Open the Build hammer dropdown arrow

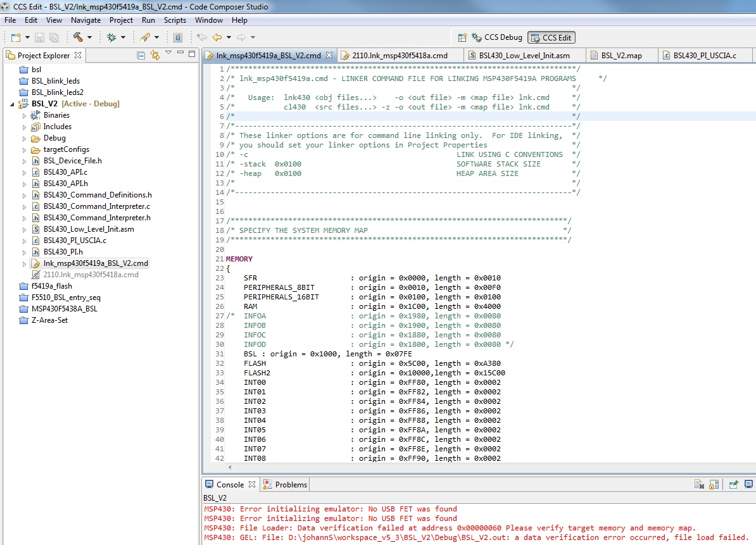coord(89,37)
